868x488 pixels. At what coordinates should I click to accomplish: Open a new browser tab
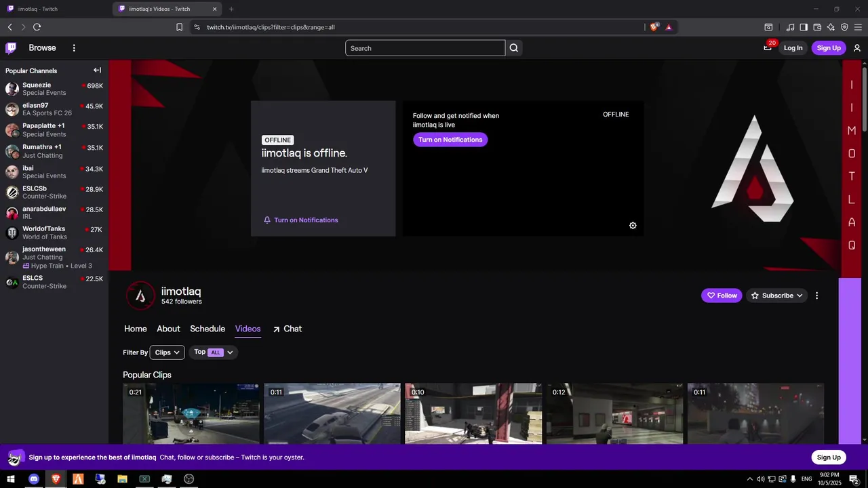231,9
